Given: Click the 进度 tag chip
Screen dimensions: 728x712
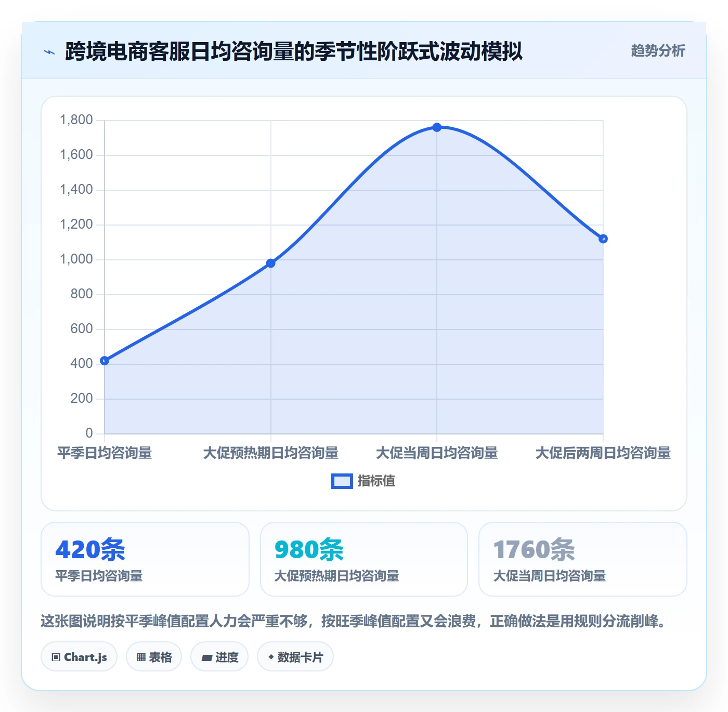Looking at the screenshot, I should [219, 657].
